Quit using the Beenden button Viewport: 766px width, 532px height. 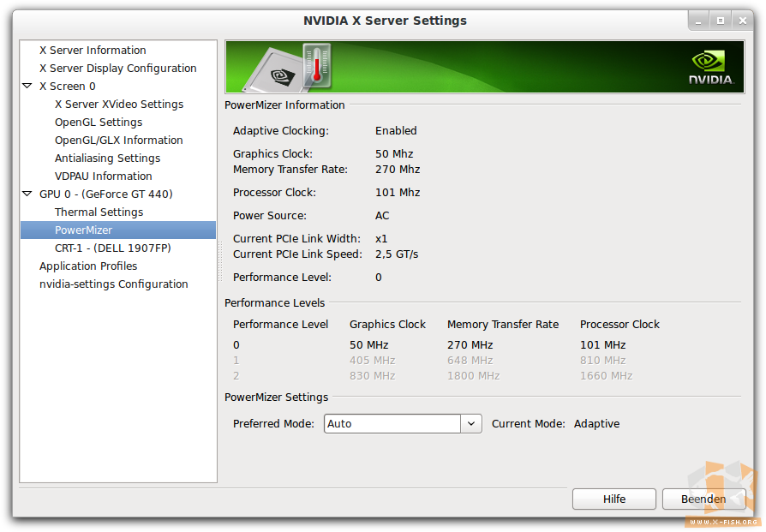coord(704,499)
